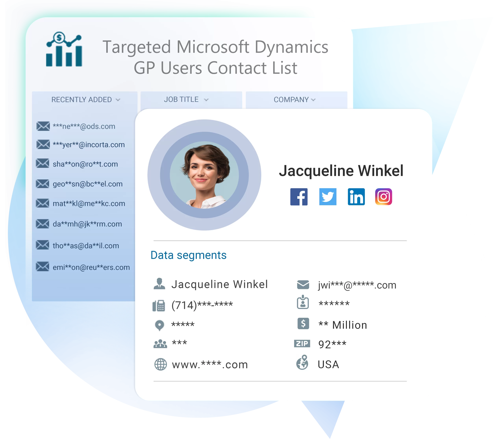
Task: Click the Facebook social media icon
Action: click(299, 197)
